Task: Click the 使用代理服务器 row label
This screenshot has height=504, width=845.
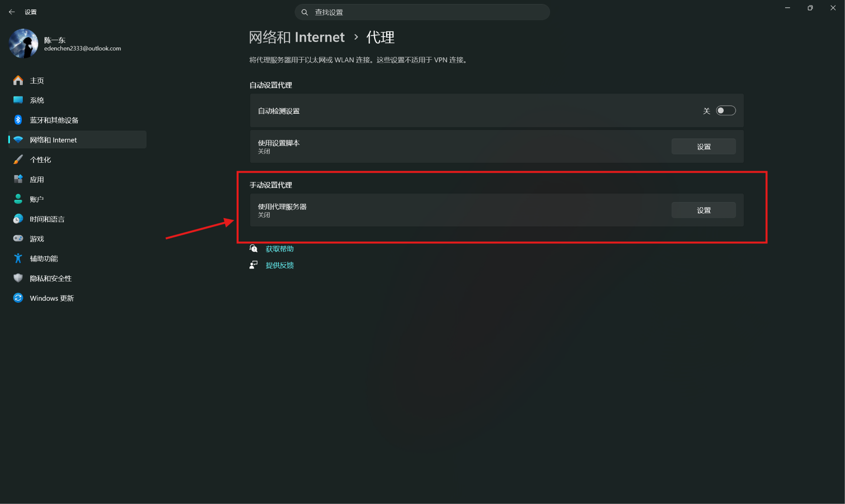Action: (x=282, y=207)
